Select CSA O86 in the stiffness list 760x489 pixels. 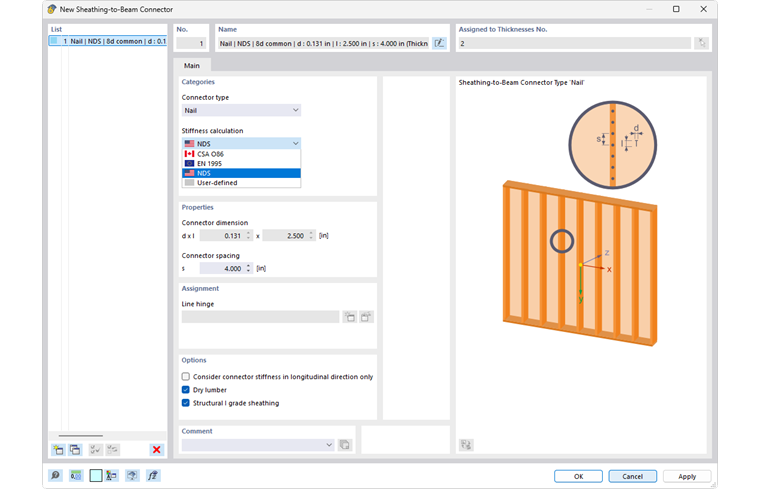241,154
